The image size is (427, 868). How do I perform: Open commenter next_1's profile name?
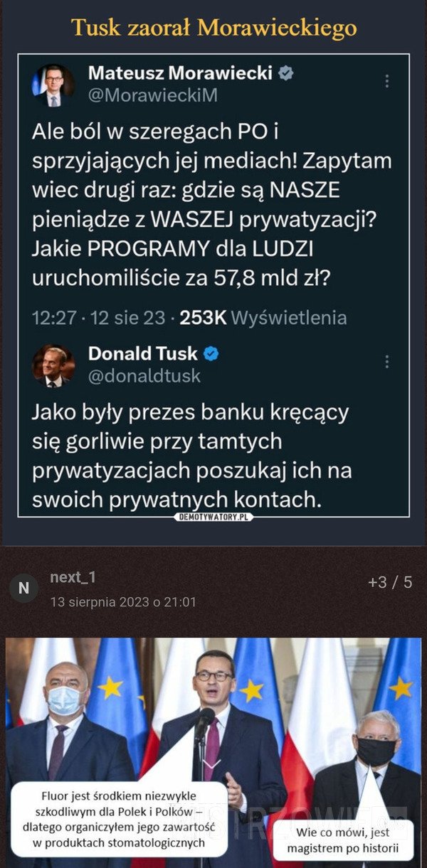(73, 578)
